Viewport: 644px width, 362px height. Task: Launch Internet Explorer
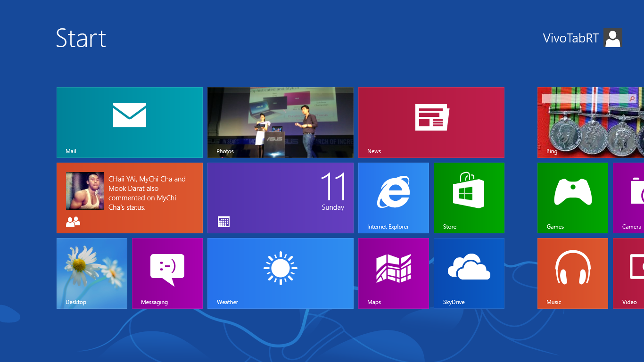394,198
